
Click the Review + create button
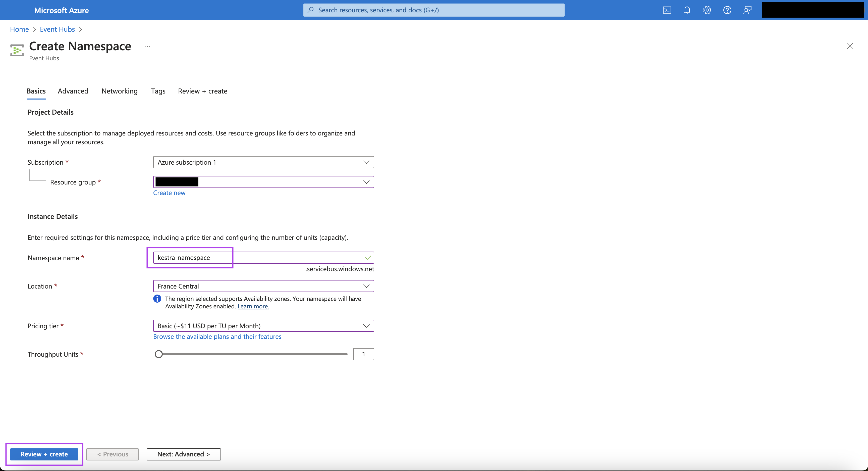click(44, 454)
